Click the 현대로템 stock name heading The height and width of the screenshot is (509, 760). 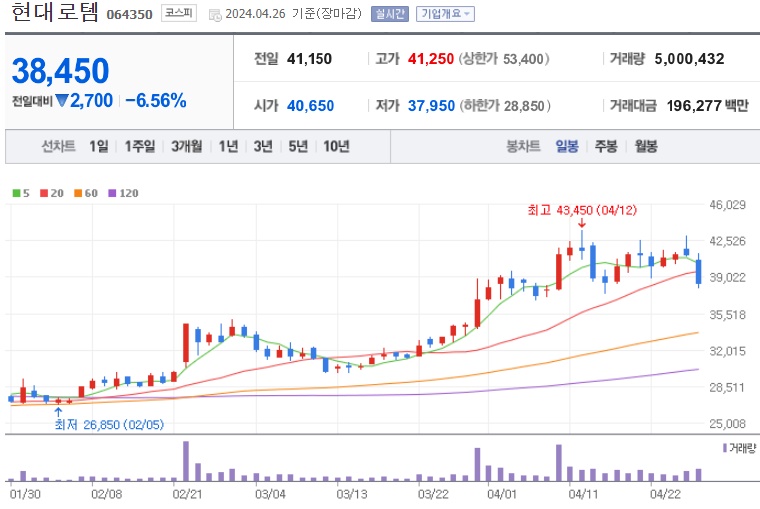pyautogui.click(x=55, y=12)
